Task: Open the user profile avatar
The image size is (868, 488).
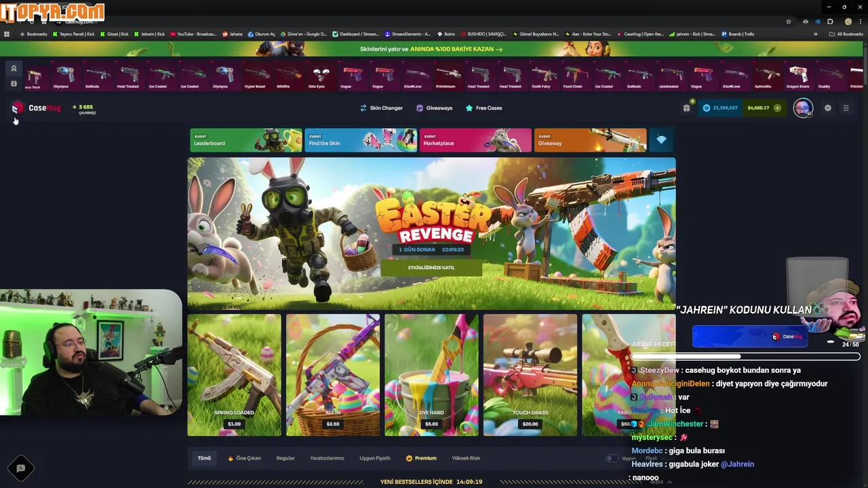Action: pyautogui.click(x=803, y=108)
